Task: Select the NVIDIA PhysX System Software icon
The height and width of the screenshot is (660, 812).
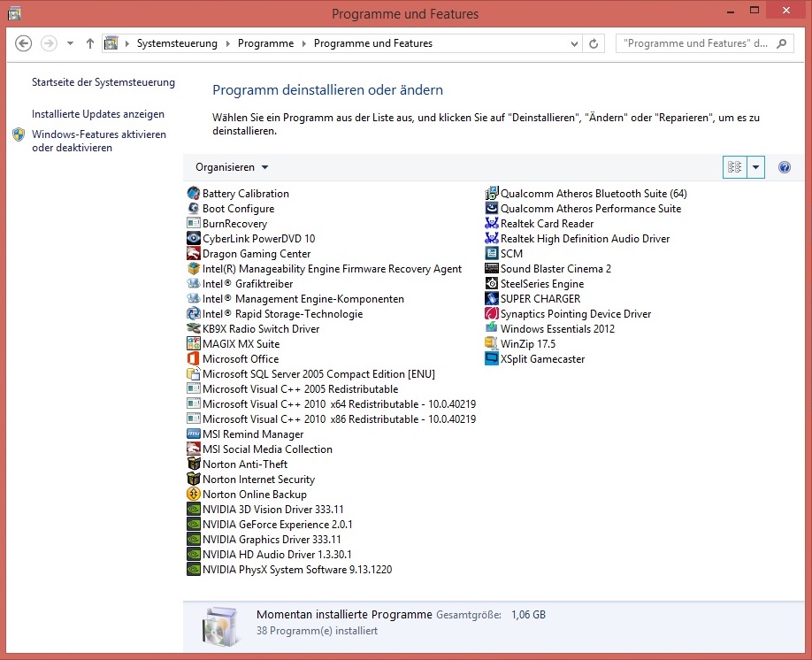Action: pyautogui.click(x=193, y=569)
